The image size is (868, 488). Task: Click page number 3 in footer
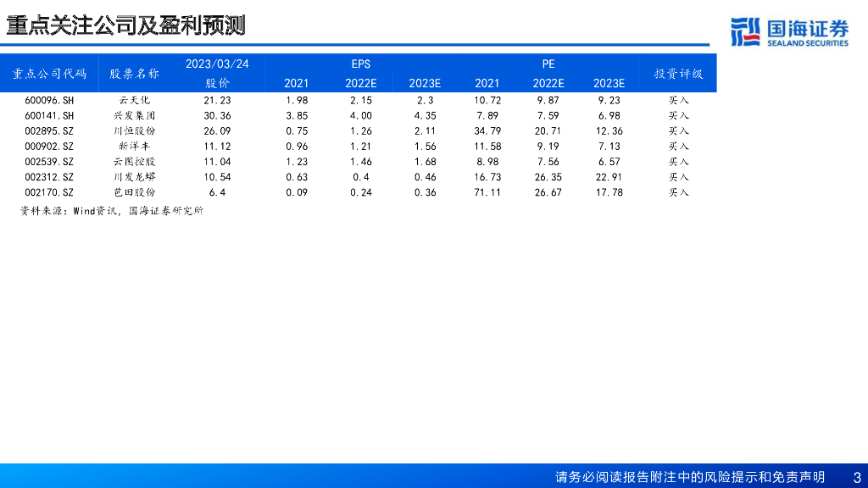pyautogui.click(x=857, y=478)
